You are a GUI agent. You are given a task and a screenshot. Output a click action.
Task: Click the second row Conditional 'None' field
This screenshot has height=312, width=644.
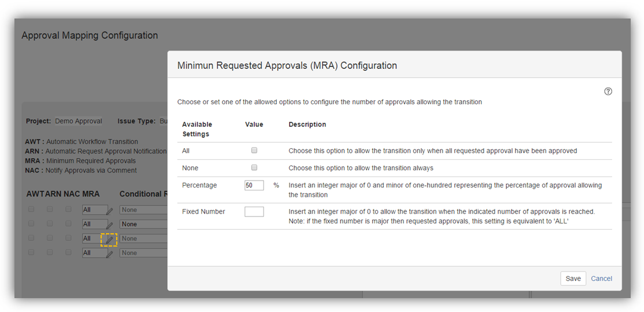click(143, 224)
